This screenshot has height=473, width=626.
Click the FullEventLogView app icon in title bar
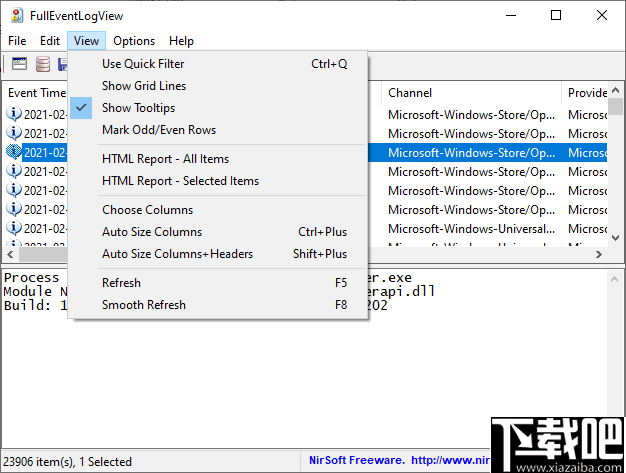coord(17,16)
